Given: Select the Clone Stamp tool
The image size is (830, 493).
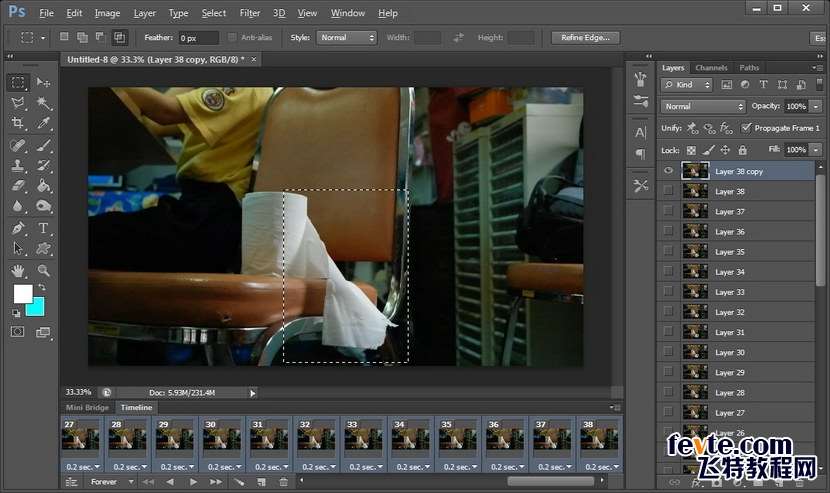Looking at the screenshot, I should [17, 165].
